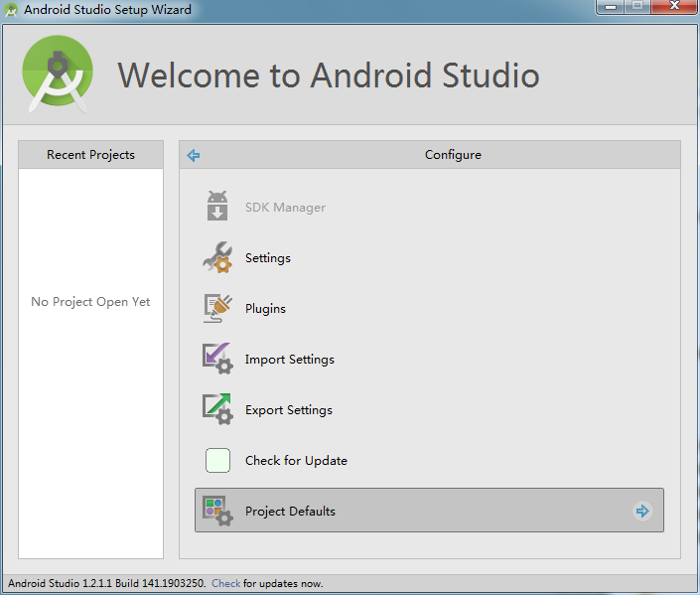Click the SDK Manager android icon

click(x=217, y=206)
